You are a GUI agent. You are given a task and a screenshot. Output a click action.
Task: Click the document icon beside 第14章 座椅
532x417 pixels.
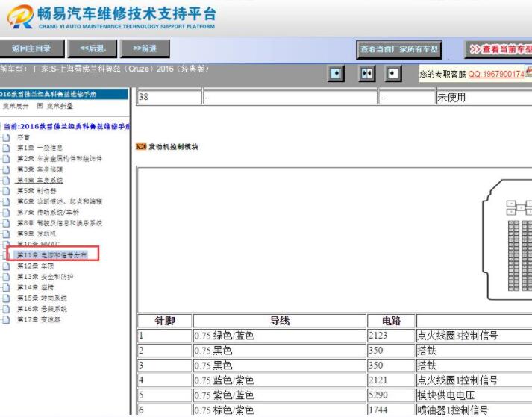[x=6, y=287]
